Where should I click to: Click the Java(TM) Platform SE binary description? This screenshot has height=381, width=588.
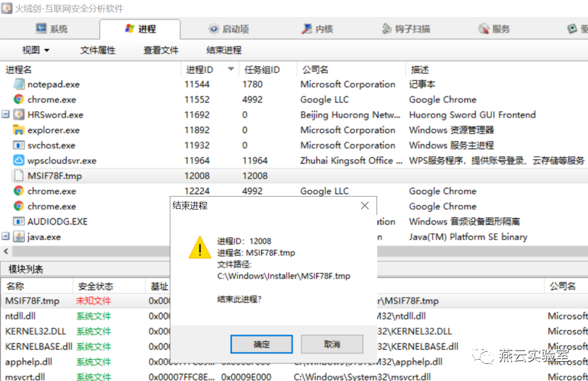468,237
